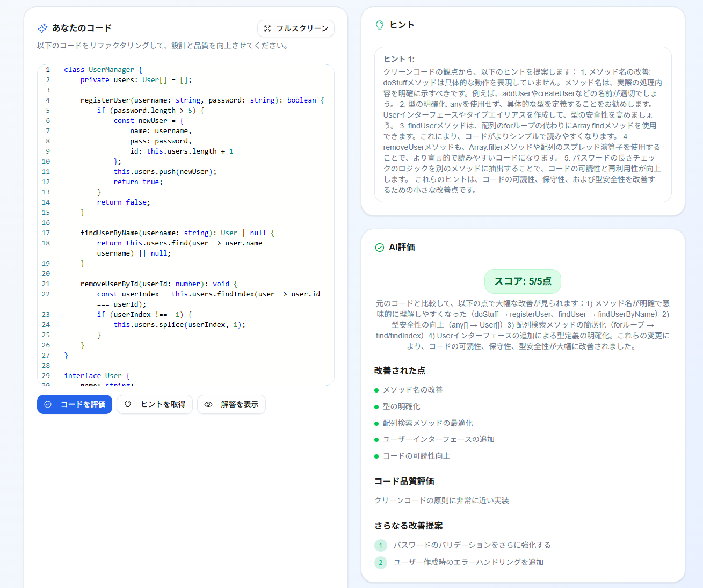Click removeUserById in the code editor
The height and width of the screenshot is (588, 703).
(x=110, y=284)
